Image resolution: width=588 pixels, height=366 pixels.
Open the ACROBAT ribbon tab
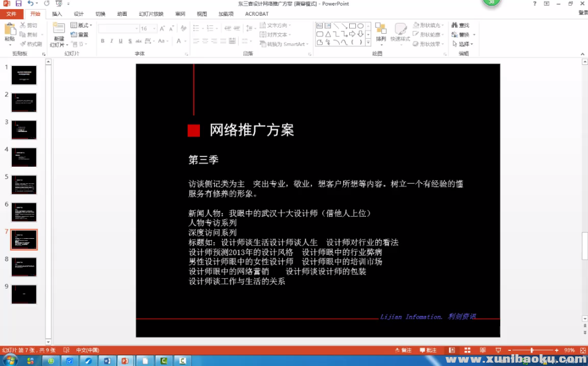257,14
